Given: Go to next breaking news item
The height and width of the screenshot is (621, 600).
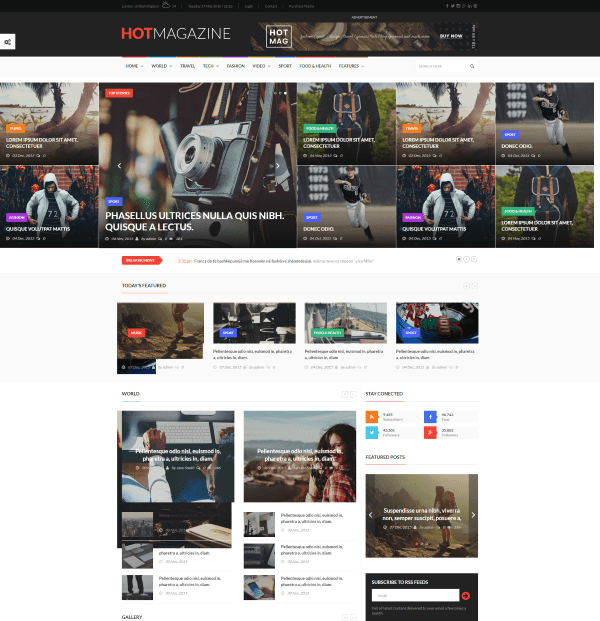Looking at the screenshot, I should point(474,259).
